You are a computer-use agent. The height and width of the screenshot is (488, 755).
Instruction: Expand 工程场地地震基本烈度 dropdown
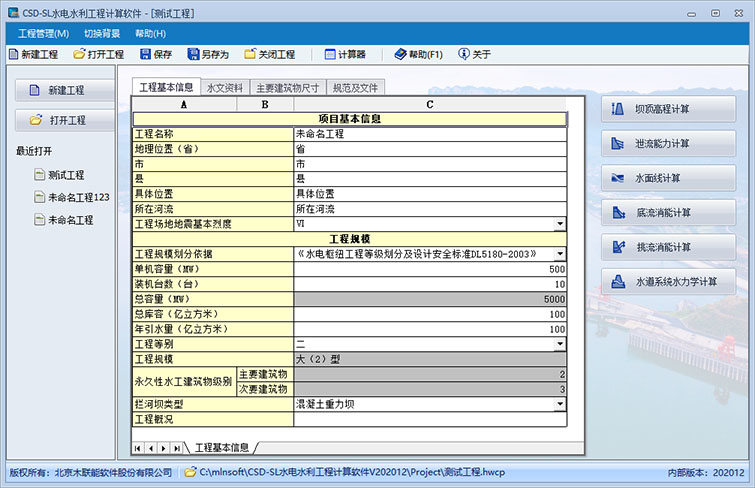point(560,224)
